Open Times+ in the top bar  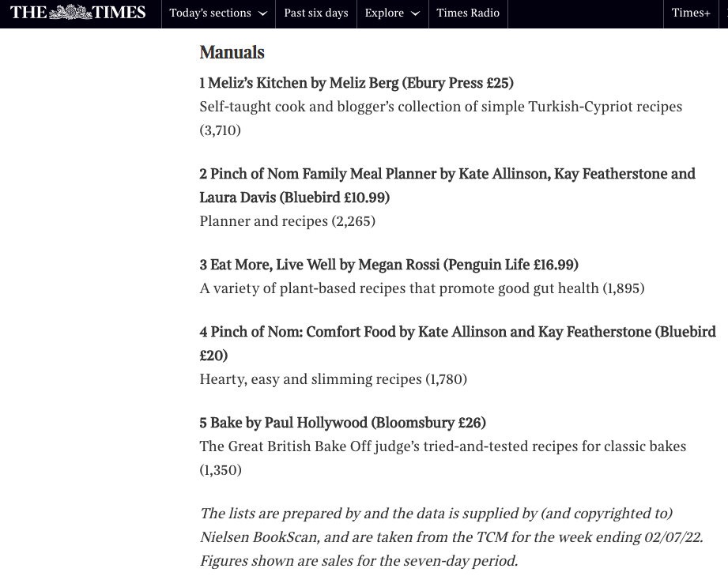pos(691,13)
